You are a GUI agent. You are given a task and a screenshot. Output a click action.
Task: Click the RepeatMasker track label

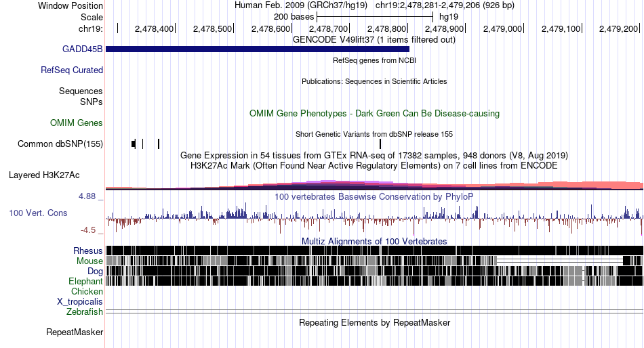(x=75, y=332)
